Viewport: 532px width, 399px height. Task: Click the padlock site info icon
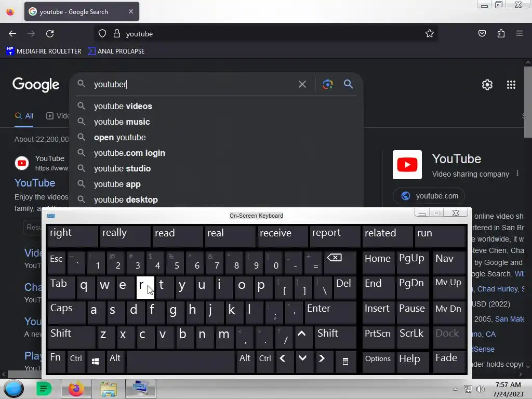click(x=117, y=34)
